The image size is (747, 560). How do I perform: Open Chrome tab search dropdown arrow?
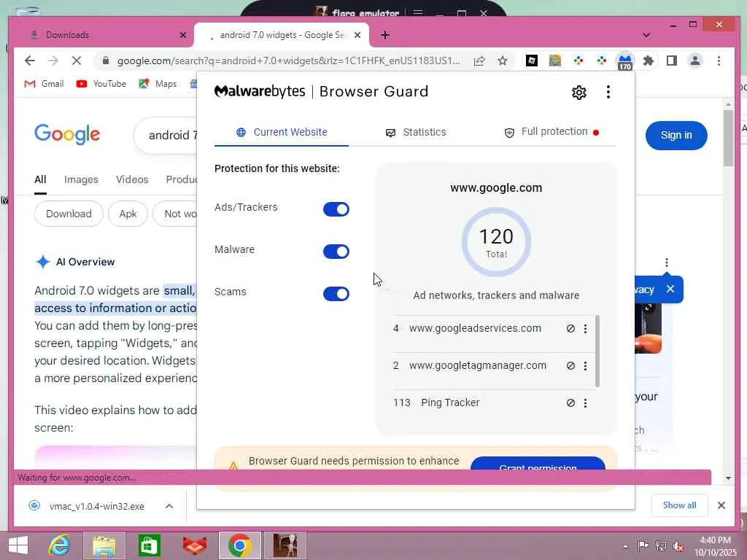(646, 35)
